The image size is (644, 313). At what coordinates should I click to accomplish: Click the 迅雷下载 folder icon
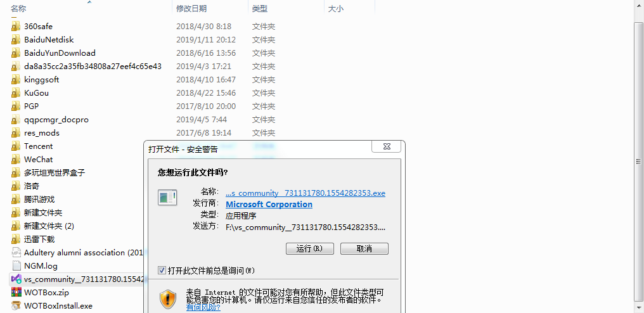tap(16, 239)
